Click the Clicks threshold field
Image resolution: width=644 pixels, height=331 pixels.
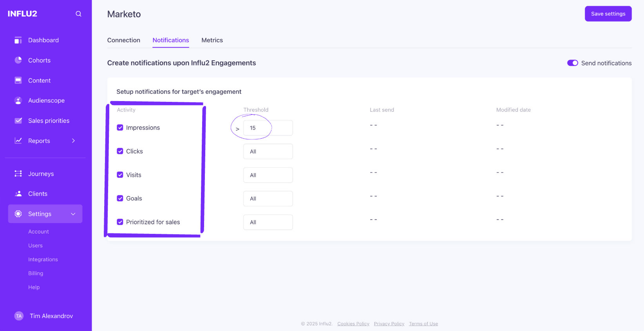268,152
